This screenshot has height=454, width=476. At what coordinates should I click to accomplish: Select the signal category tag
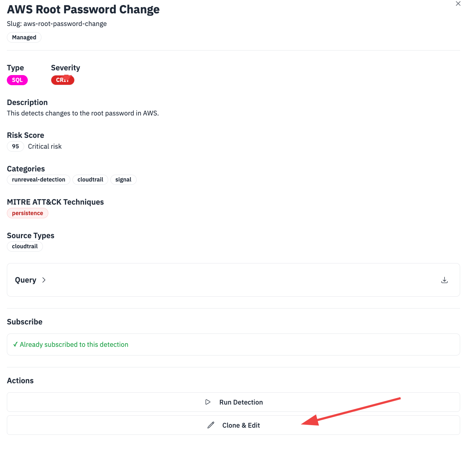(123, 180)
